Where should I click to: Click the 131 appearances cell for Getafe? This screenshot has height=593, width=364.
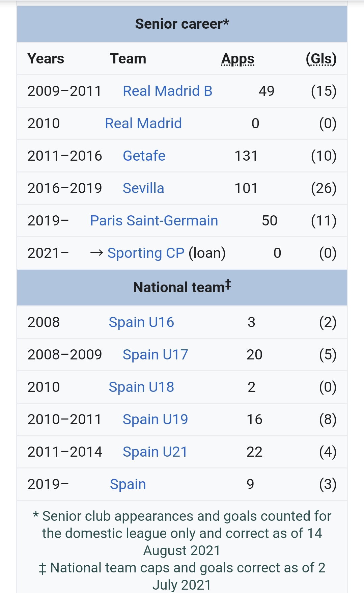point(246,156)
